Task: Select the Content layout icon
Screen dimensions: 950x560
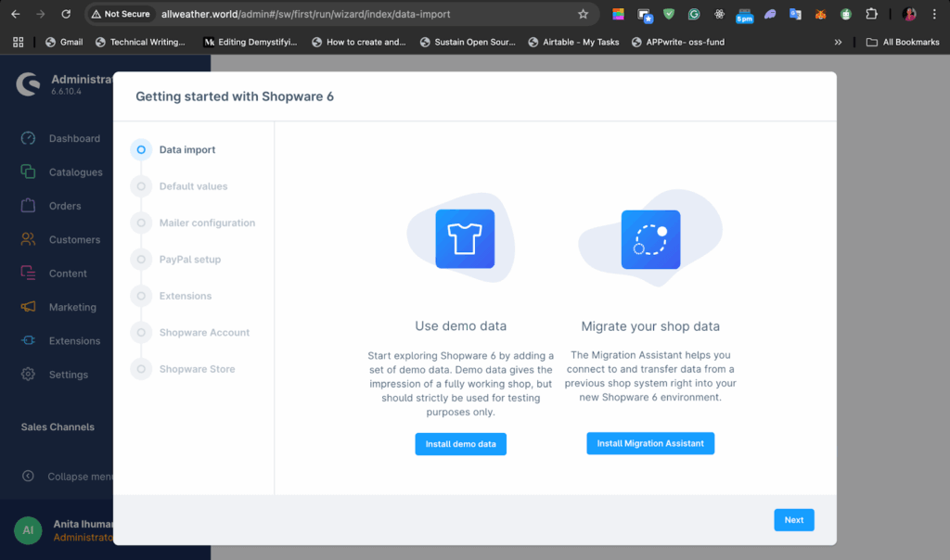Action: click(x=28, y=273)
